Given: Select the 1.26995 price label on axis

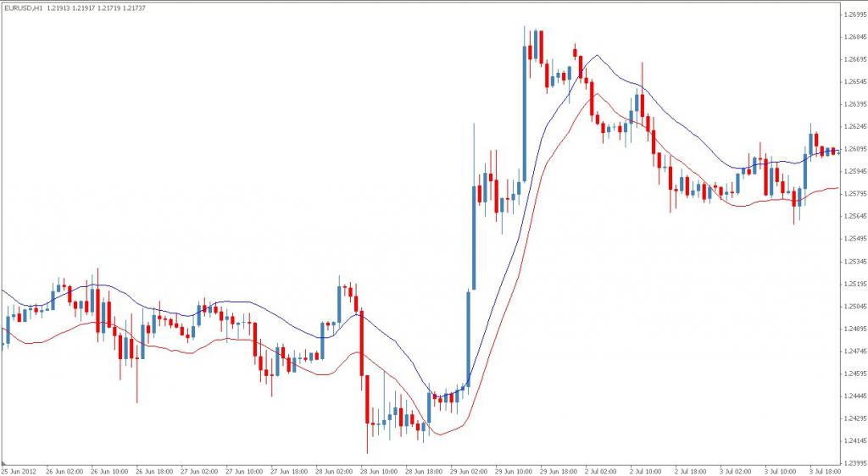Looking at the screenshot, I should point(855,14).
